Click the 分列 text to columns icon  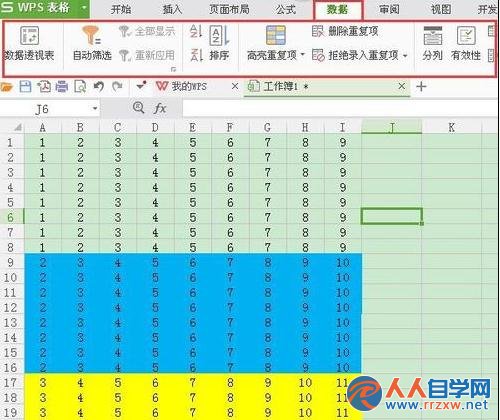click(432, 43)
